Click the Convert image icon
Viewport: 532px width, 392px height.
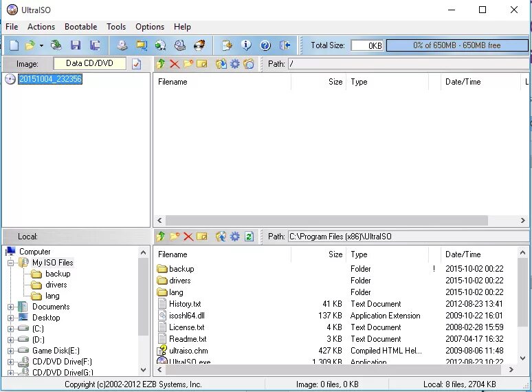[x=161, y=45]
